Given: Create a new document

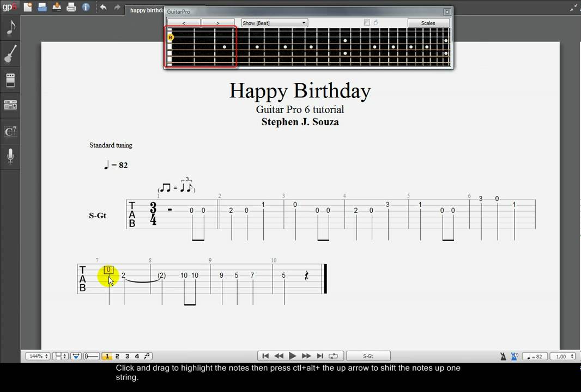Looking at the screenshot, I should tap(28, 7).
